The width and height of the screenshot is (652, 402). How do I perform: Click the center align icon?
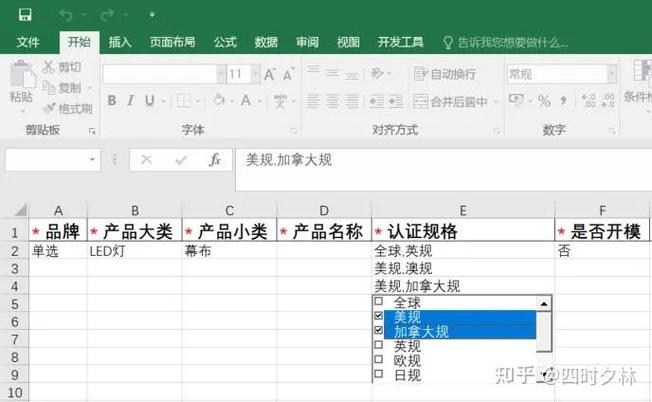click(332, 101)
